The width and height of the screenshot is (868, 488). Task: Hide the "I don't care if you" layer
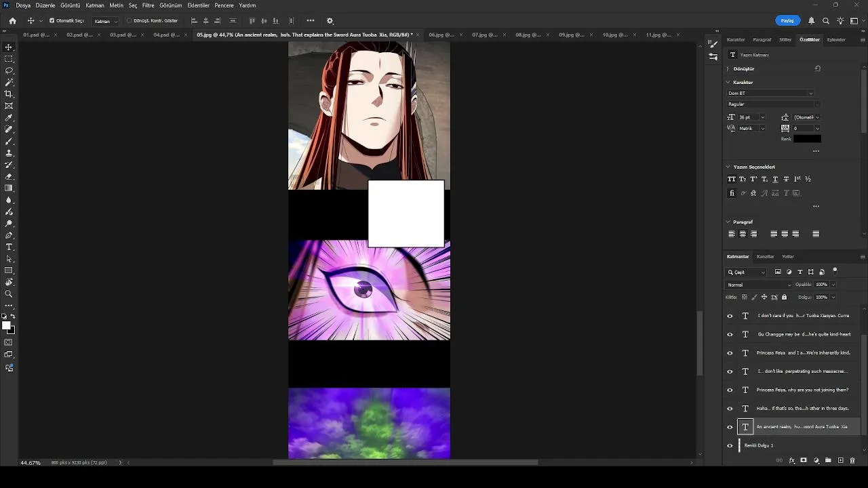tap(730, 316)
